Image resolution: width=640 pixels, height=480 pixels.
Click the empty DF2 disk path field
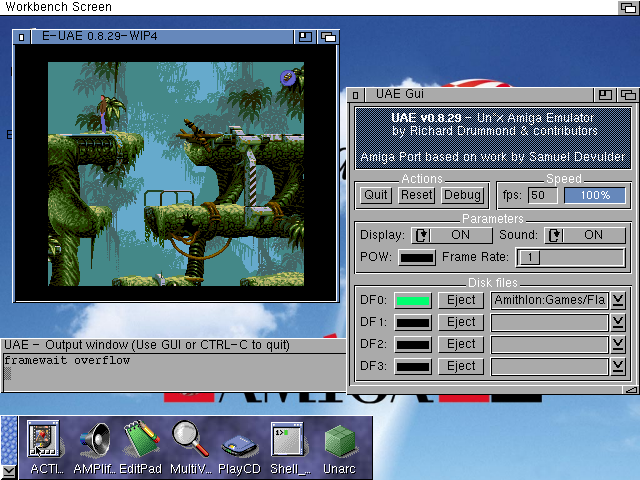pos(549,344)
